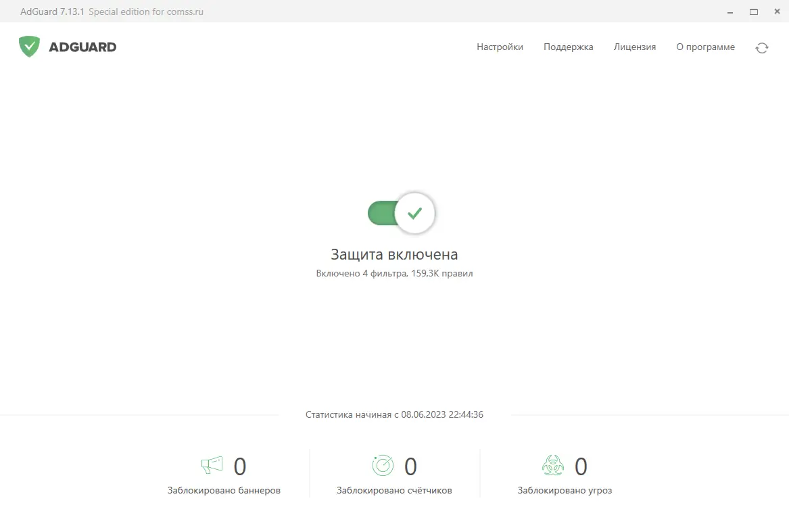This screenshot has height=532, width=789.
Task: Select the blocked counters stopwatch icon
Action: pyautogui.click(x=383, y=464)
